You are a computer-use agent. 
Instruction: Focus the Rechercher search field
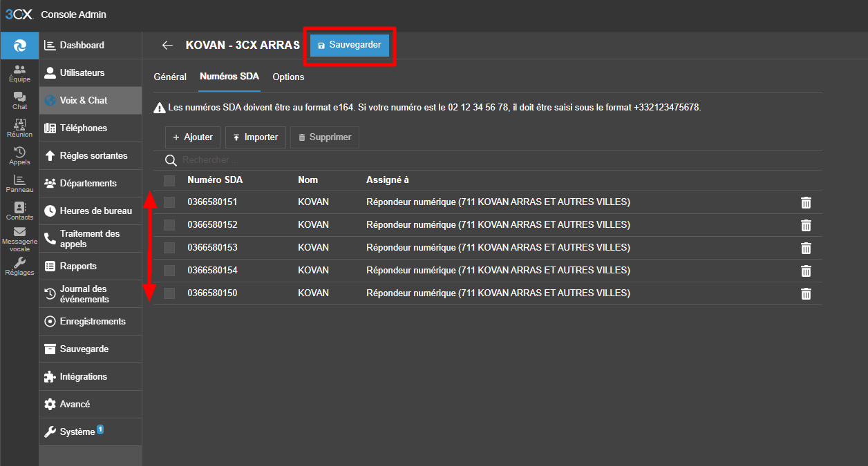[x=501, y=160]
